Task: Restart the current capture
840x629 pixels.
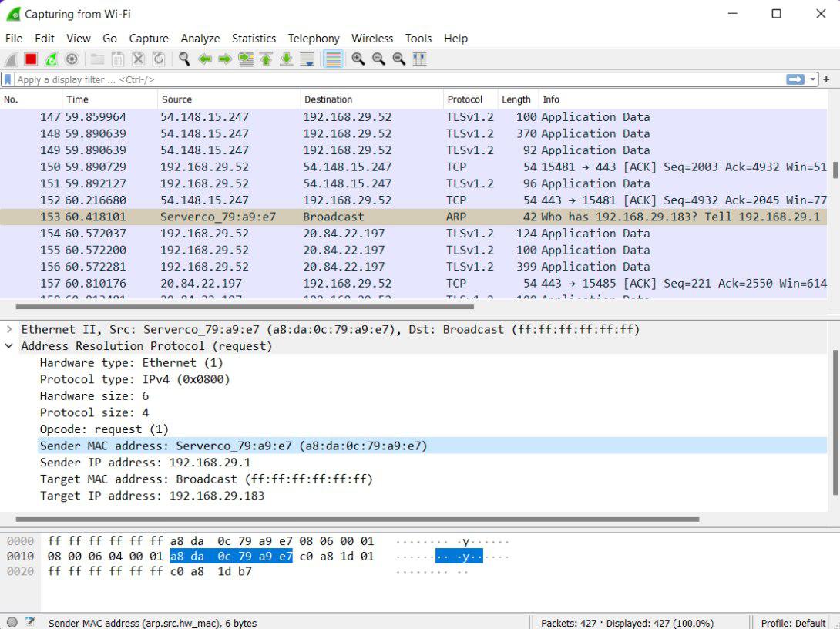Action: point(52,59)
